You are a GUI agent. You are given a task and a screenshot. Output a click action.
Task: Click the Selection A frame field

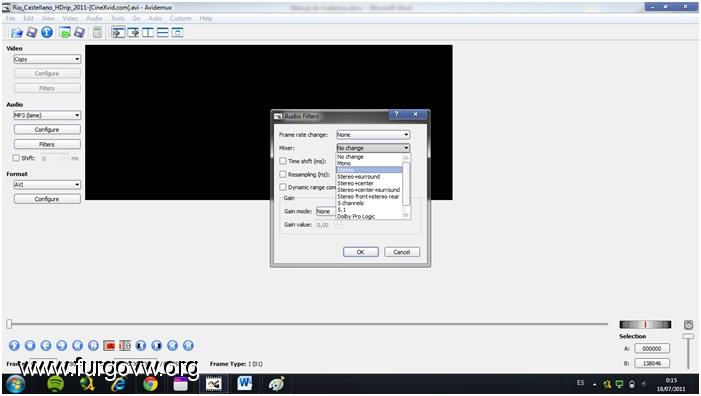click(652, 349)
